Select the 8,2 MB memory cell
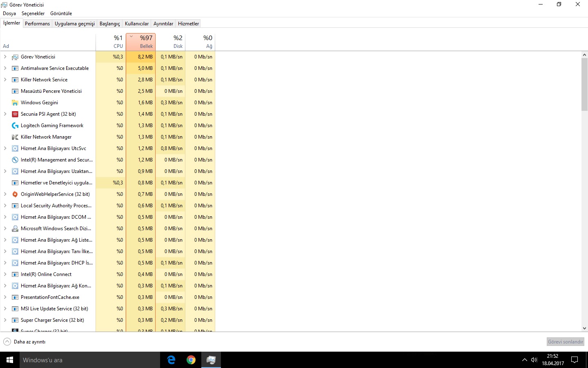This screenshot has width=588, height=368. tap(141, 57)
